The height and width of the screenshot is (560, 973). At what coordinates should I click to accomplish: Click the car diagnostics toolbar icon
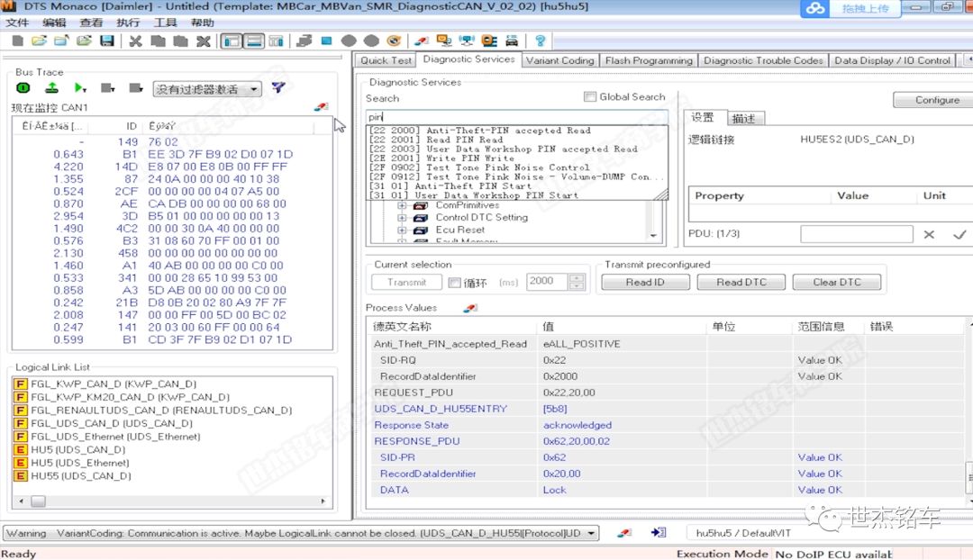point(512,41)
